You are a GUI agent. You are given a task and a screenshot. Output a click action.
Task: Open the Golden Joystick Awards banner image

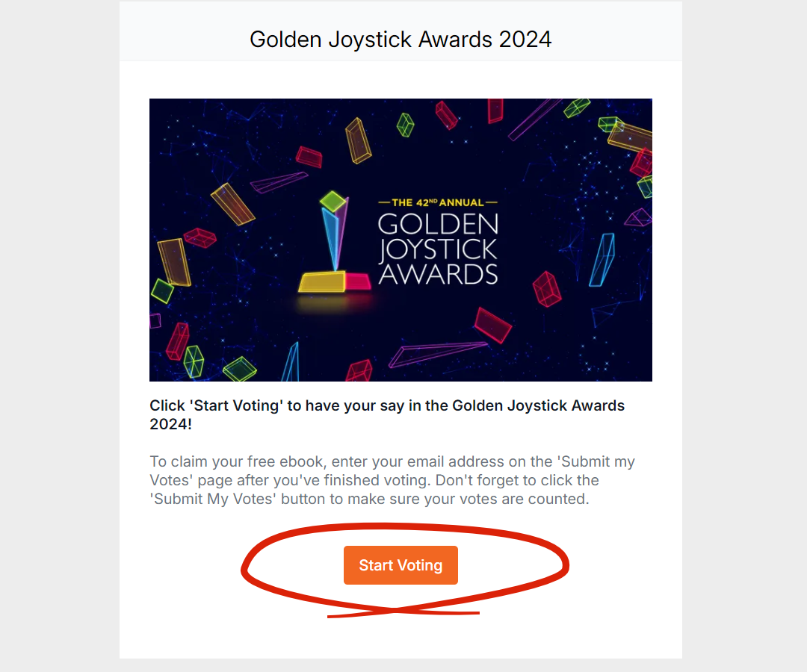point(401,240)
